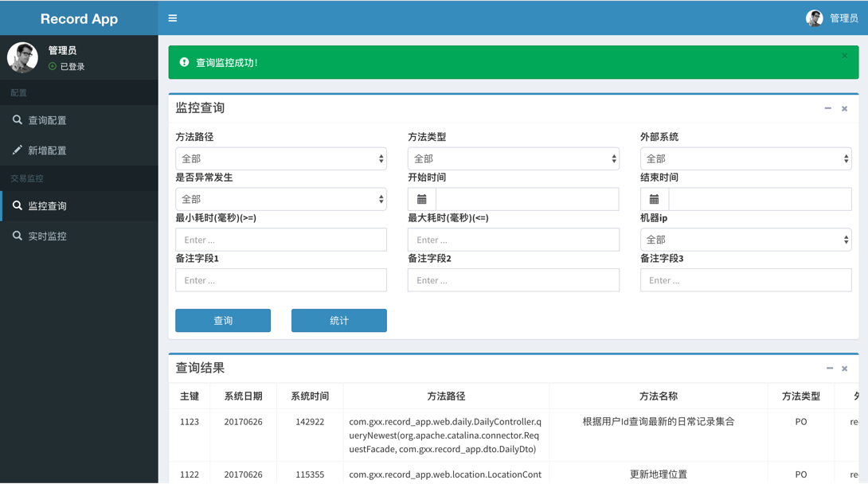This screenshot has height=484, width=868.
Task: Click the 方法类型 column header in results
Action: tap(800, 396)
